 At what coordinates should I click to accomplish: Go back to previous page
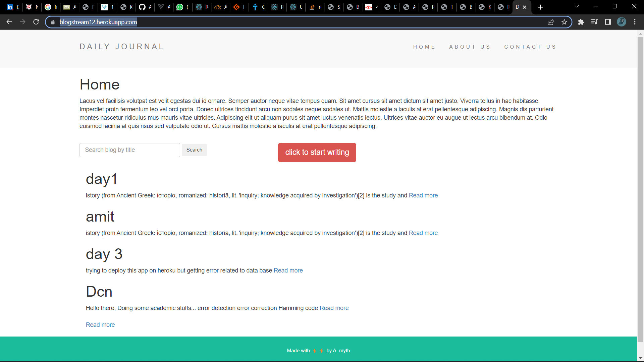click(9, 22)
